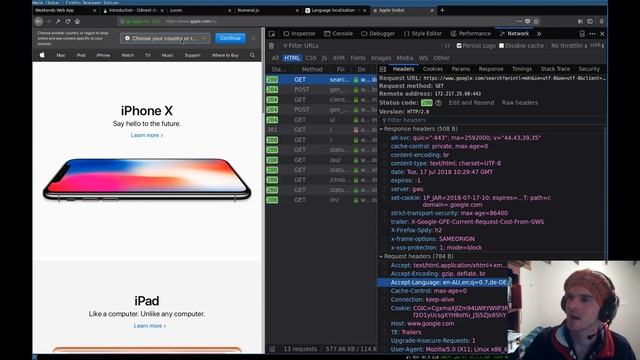Click the Apple logo in site navigation
The width and height of the screenshot is (640, 360).
pos(42,55)
